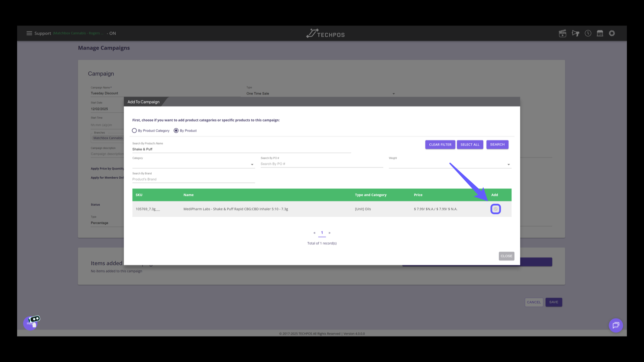Open the hamburger navigation menu
The image size is (644, 362).
click(29, 33)
